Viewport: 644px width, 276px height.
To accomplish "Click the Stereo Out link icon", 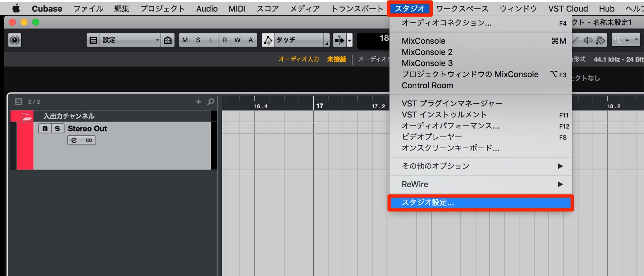I will [89, 140].
